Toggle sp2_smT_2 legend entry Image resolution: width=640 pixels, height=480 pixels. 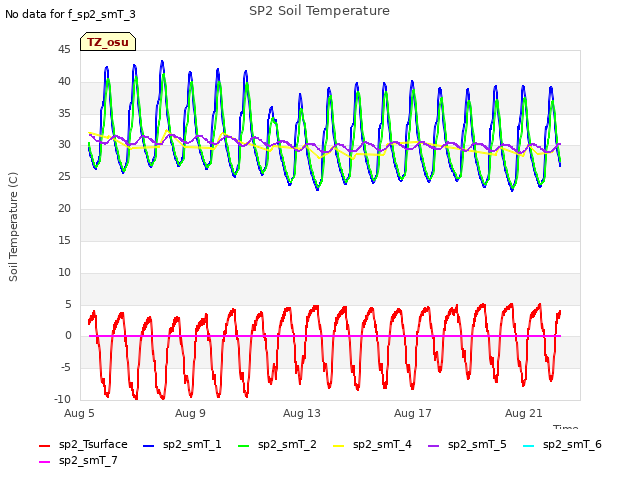pyautogui.click(x=277, y=444)
